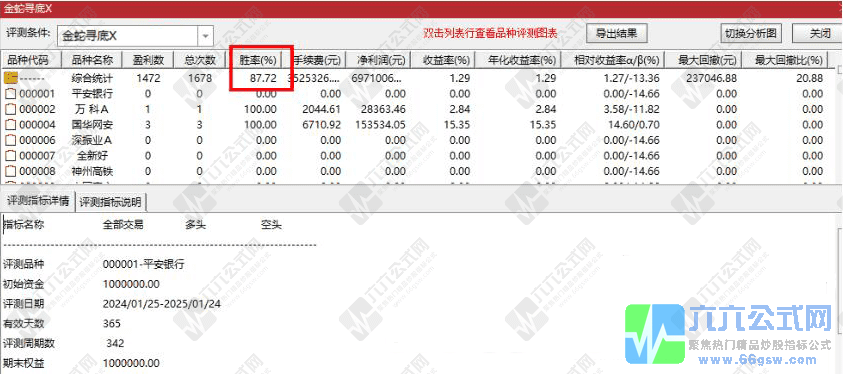Sort by the 品种名称 column header
The height and width of the screenshot is (374, 843).
tap(92, 60)
